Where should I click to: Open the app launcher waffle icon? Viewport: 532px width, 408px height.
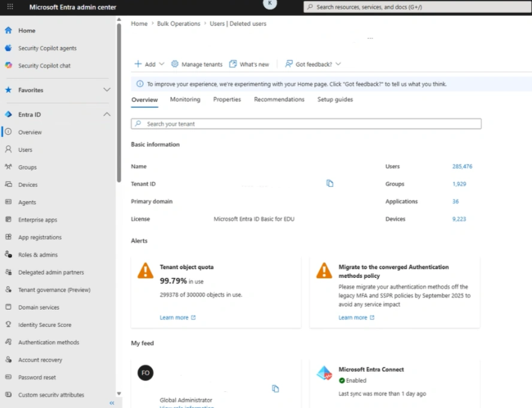click(x=10, y=7)
